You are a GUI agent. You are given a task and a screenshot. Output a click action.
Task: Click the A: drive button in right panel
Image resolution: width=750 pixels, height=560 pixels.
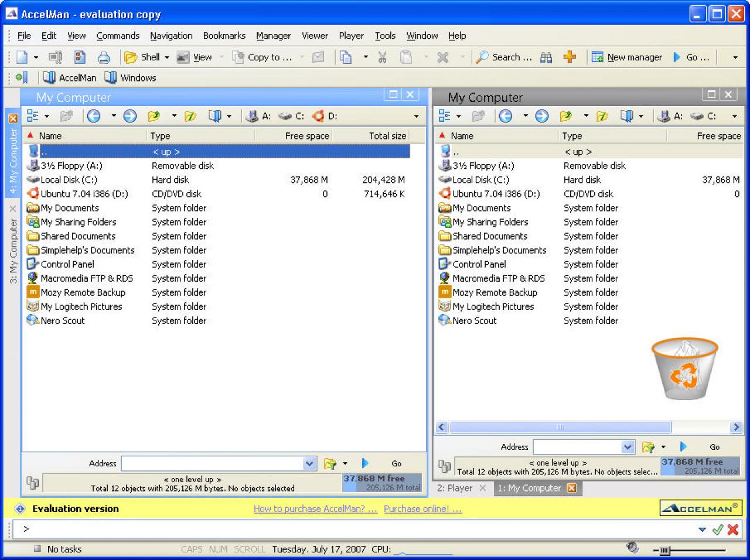(x=670, y=116)
